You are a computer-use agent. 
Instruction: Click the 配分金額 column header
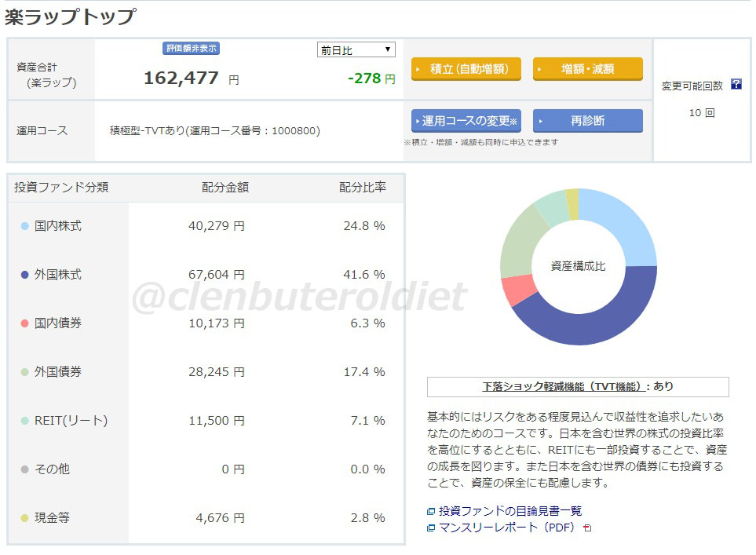pyautogui.click(x=225, y=187)
